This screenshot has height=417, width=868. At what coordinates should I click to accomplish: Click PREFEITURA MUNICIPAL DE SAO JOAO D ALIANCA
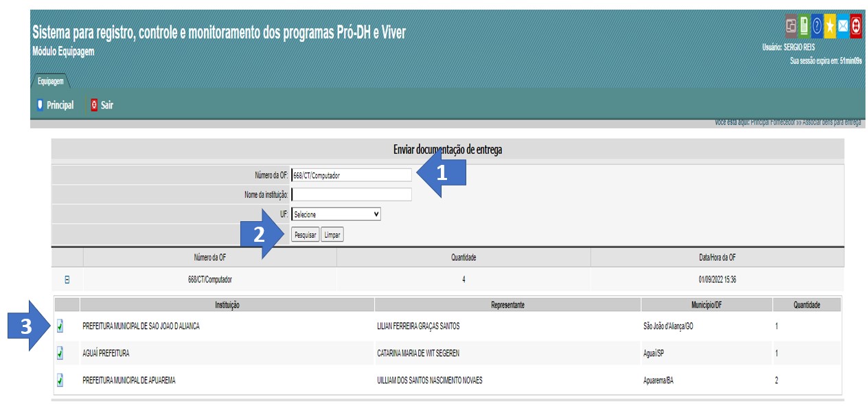(141, 326)
